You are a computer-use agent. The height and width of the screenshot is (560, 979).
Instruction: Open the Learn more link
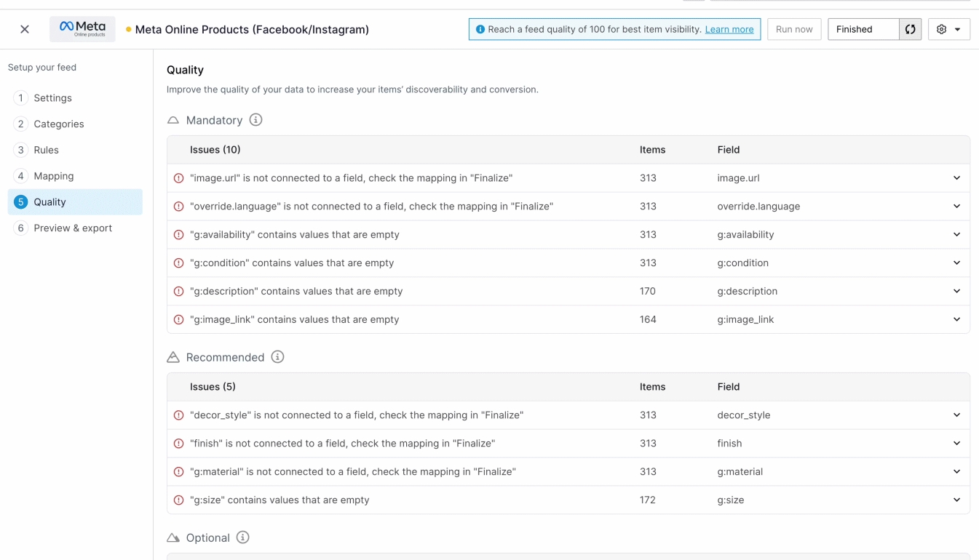pos(729,29)
